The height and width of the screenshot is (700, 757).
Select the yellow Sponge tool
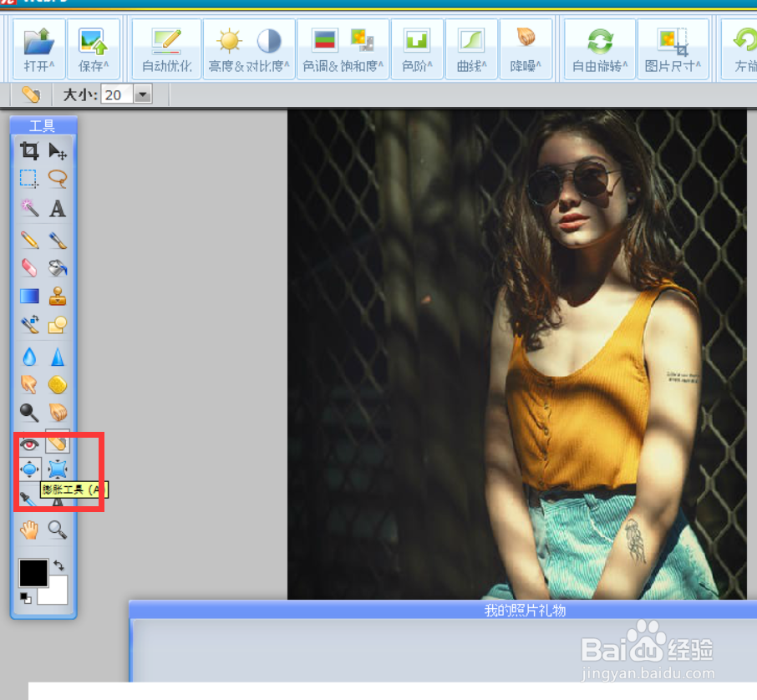pyautogui.click(x=58, y=385)
